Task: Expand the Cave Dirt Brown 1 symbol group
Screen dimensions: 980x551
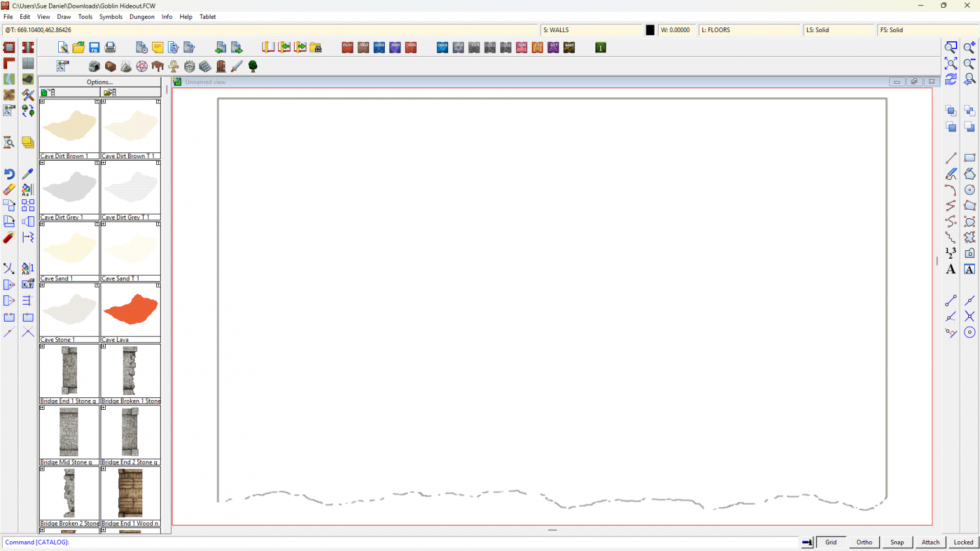Action: pos(42,102)
